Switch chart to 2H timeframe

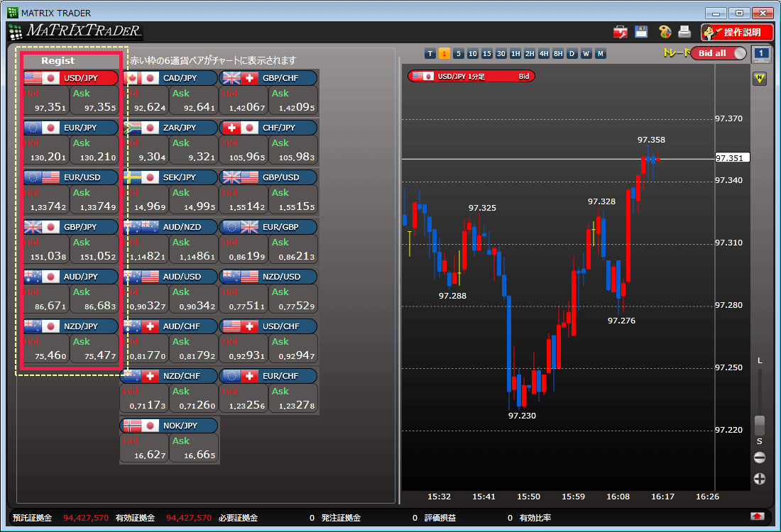530,54
